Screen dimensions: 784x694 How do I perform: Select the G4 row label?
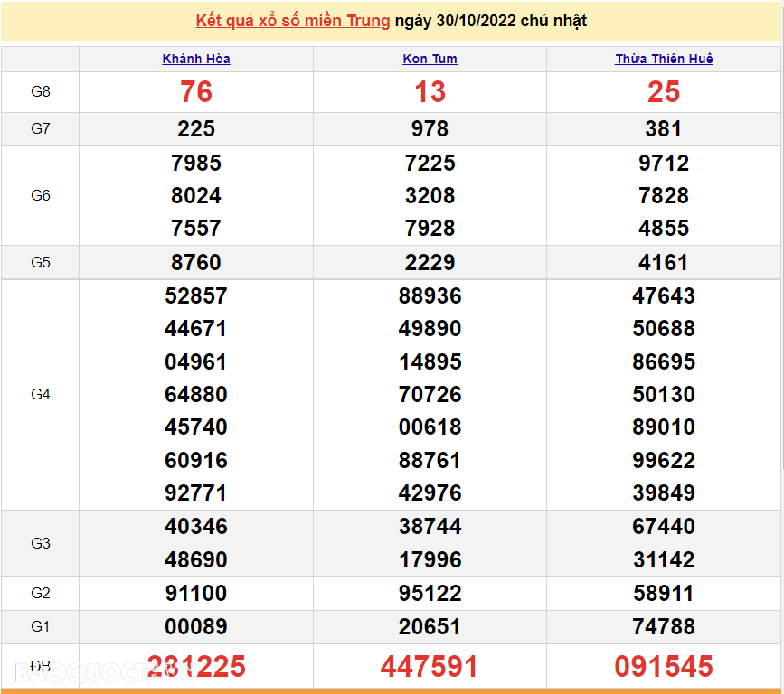click(41, 394)
